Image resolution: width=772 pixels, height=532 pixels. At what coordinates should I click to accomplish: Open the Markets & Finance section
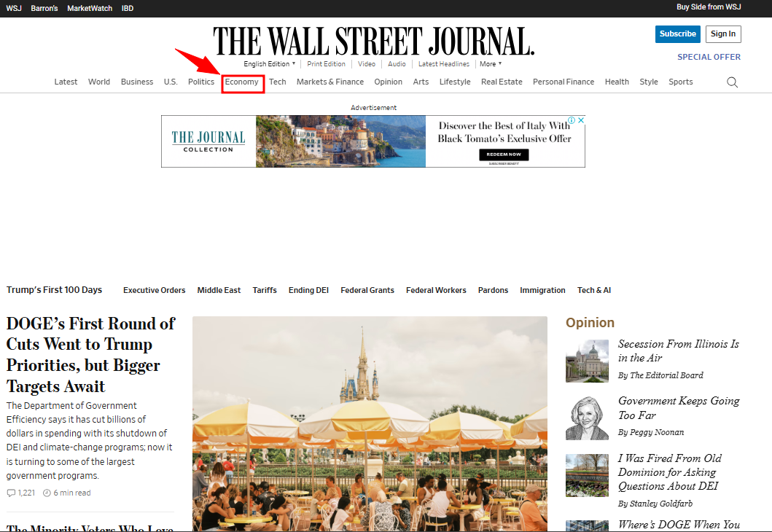(330, 82)
